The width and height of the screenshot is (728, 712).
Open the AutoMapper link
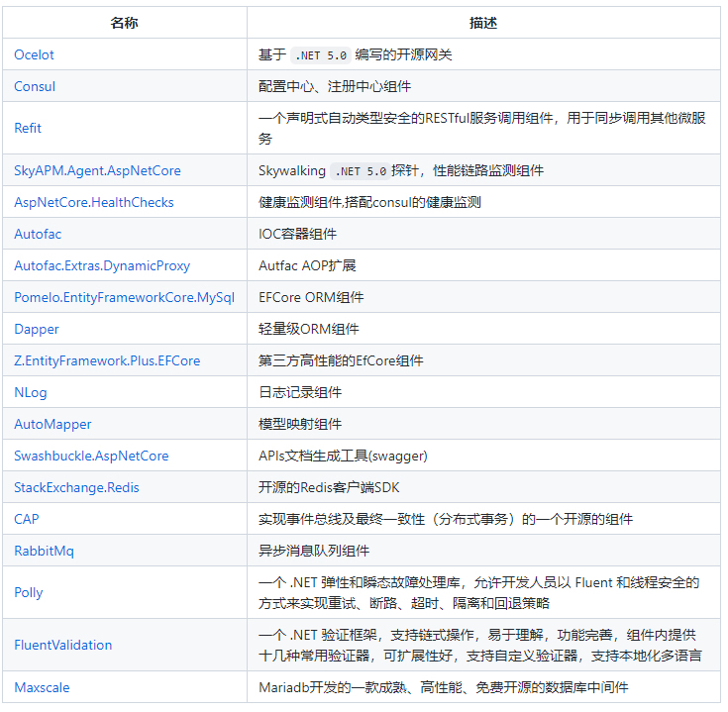[x=52, y=424]
